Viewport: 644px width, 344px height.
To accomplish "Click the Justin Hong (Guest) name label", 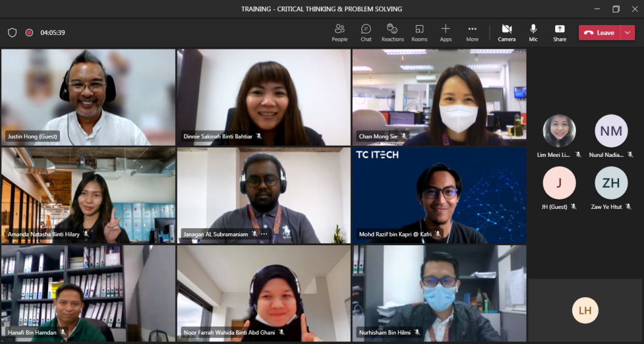I will pyautogui.click(x=33, y=136).
